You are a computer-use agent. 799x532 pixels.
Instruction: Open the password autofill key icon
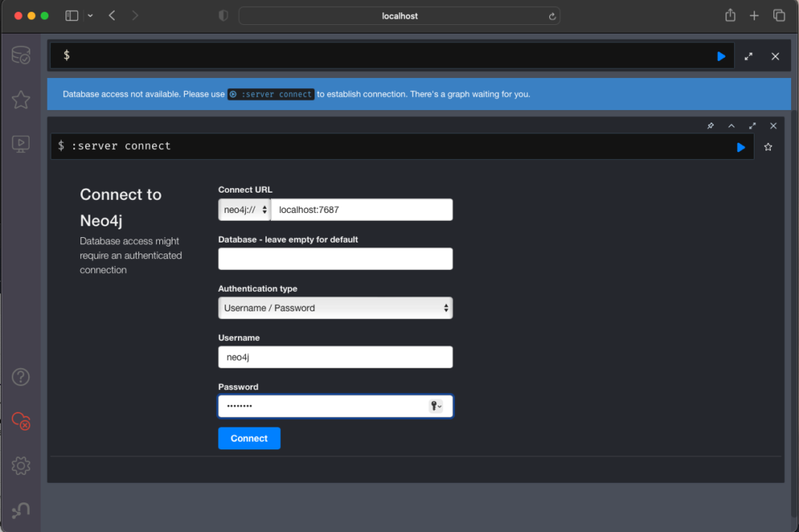click(435, 406)
